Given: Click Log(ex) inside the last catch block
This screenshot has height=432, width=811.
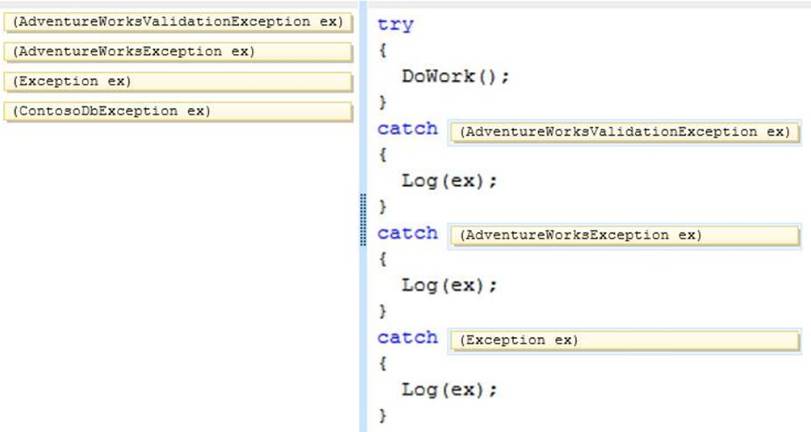Looking at the screenshot, I should click(449, 389).
